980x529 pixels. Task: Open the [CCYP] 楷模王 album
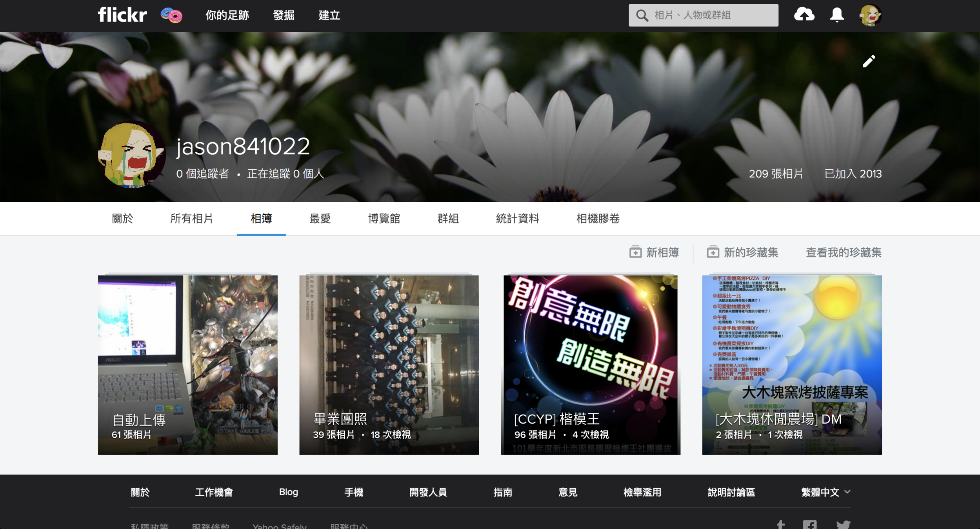590,364
